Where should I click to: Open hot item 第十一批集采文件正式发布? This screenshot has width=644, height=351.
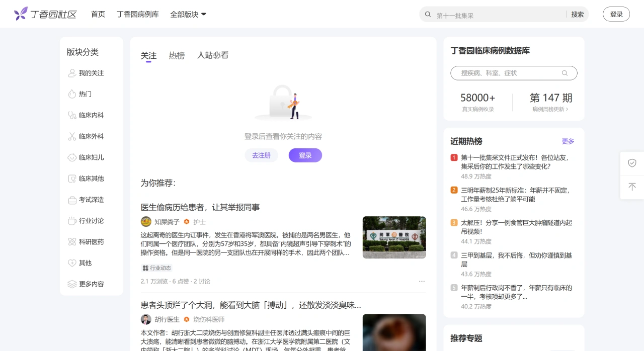click(x=515, y=162)
